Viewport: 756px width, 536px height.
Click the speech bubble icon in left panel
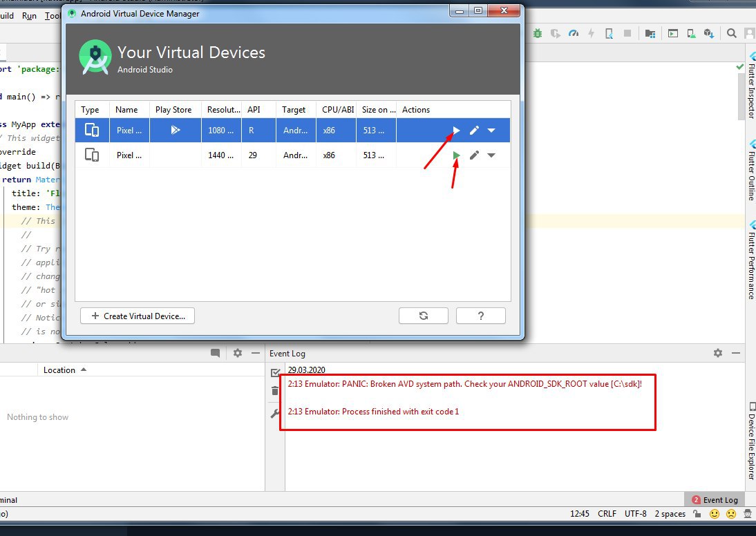click(215, 353)
